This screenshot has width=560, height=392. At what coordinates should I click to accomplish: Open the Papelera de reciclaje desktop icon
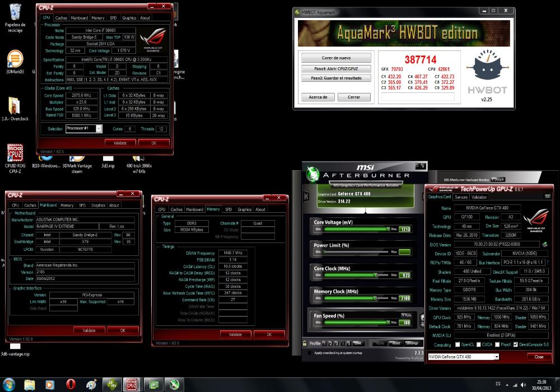pos(15,18)
